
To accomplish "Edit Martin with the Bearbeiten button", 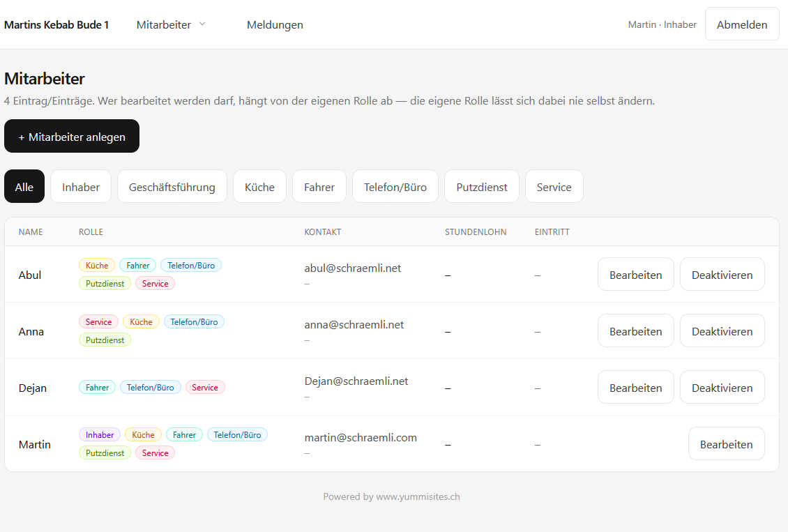I will [726, 443].
